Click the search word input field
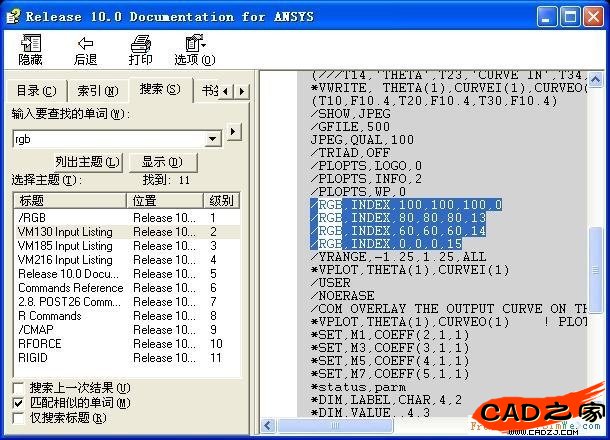The image size is (610, 440). [x=109, y=139]
